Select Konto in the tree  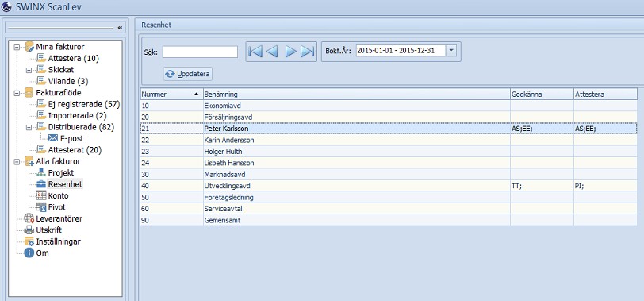coord(59,195)
